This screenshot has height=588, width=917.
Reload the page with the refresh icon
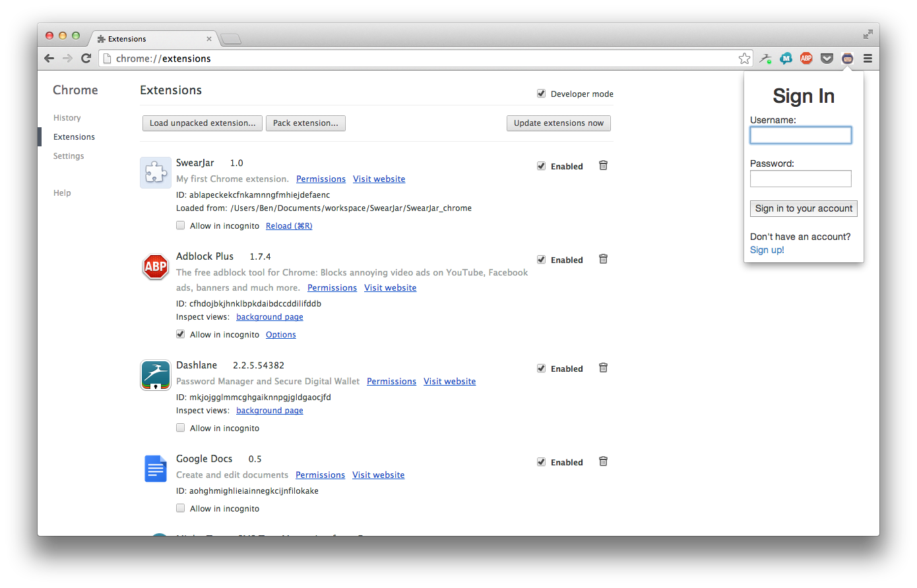tap(86, 59)
